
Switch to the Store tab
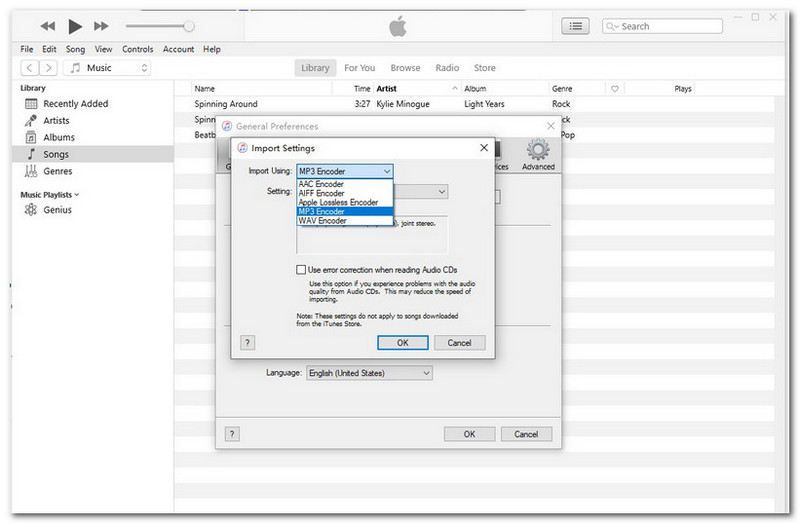[x=484, y=68]
